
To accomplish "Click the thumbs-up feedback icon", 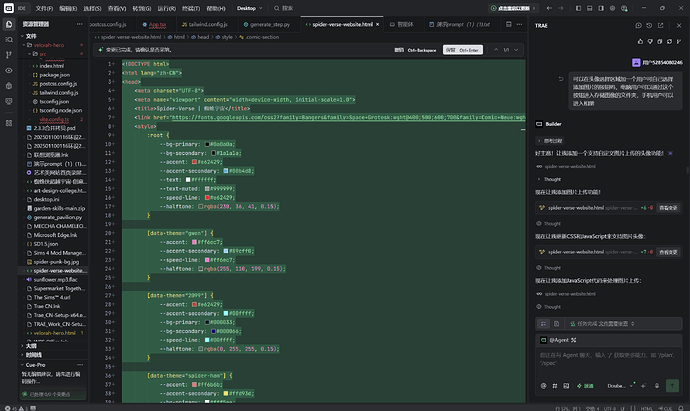I will [x=640, y=41].
